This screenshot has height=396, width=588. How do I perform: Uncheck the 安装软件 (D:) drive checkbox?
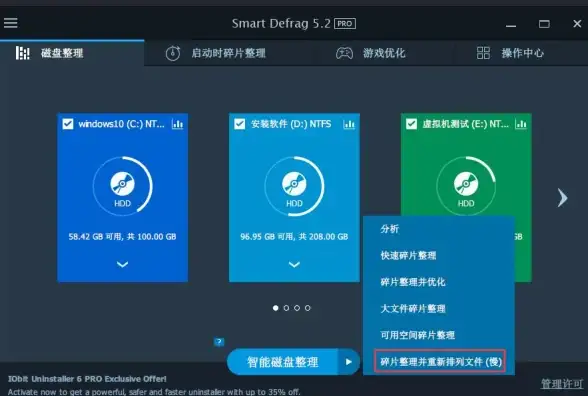pyautogui.click(x=240, y=124)
